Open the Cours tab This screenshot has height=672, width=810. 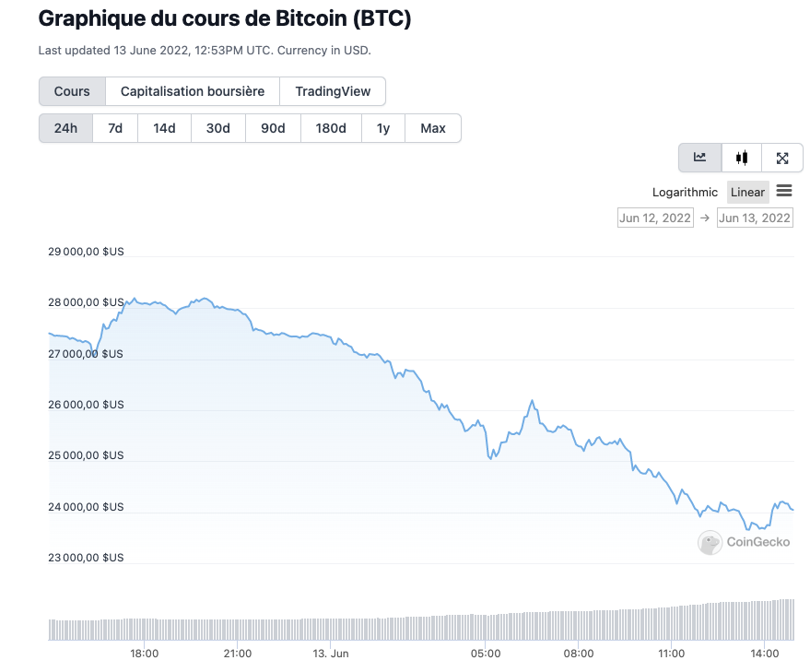[72, 91]
